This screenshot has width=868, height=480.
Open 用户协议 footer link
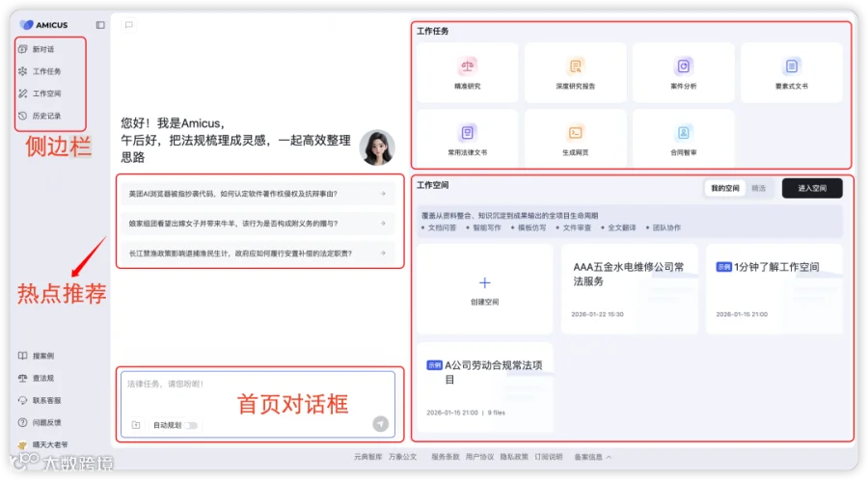pos(479,457)
